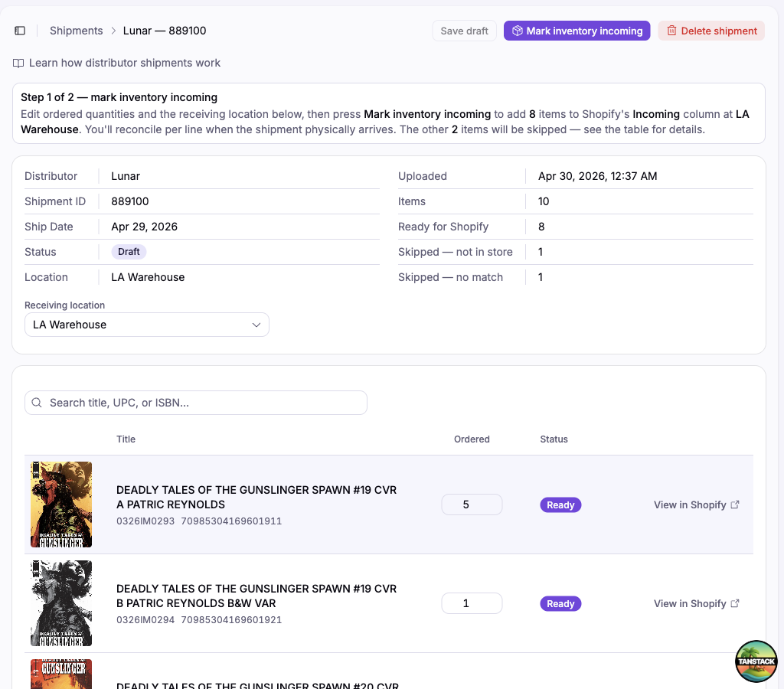The height and width of the screenshot is (689, 784).
Task: Click Mark inventory incoming button
Action: [x=577, y=31]
